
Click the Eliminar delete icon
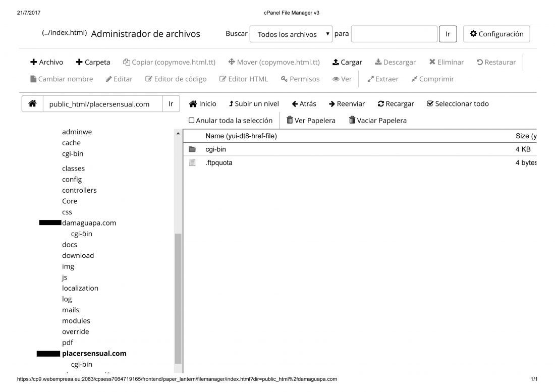coord(432,62)
